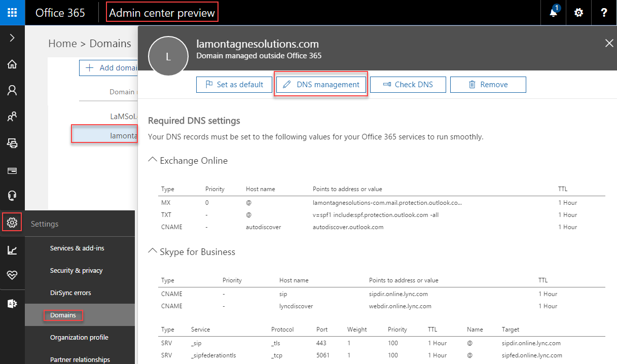Viewport: 617px width, 364px height.
Task: Click the 5061 port value
Action: 323,355
